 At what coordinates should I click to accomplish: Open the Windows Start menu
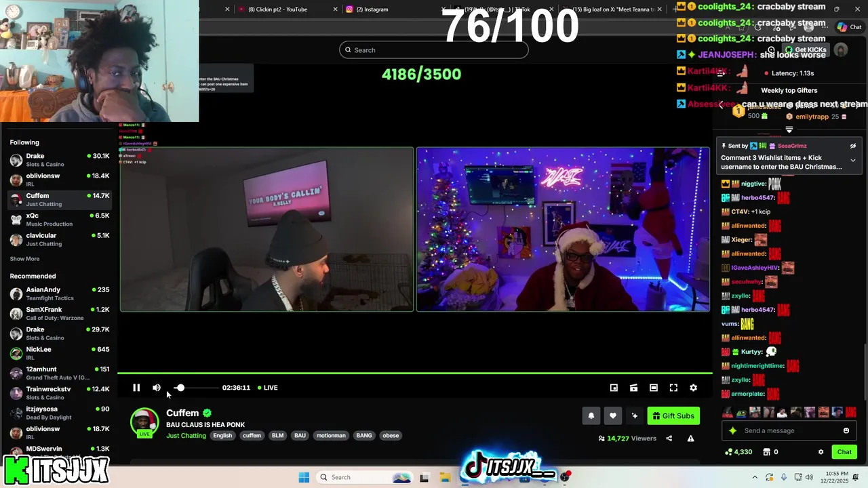point(304,477)
